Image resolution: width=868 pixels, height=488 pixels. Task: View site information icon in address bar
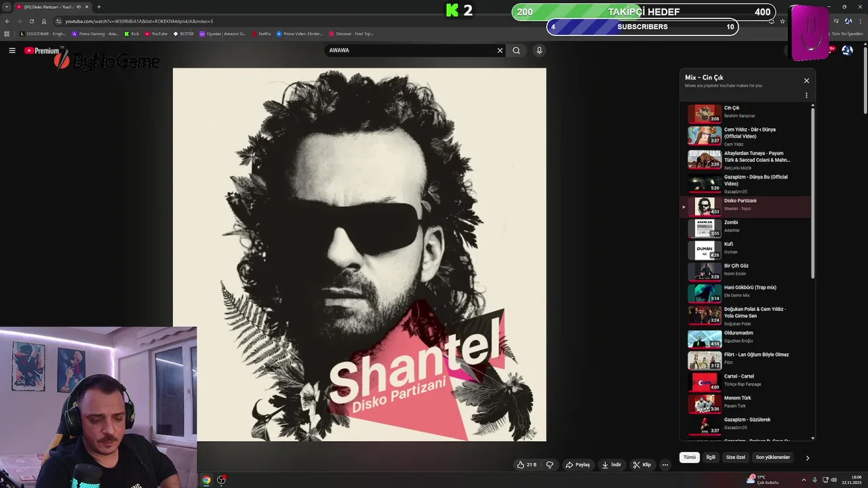[59, 21]
